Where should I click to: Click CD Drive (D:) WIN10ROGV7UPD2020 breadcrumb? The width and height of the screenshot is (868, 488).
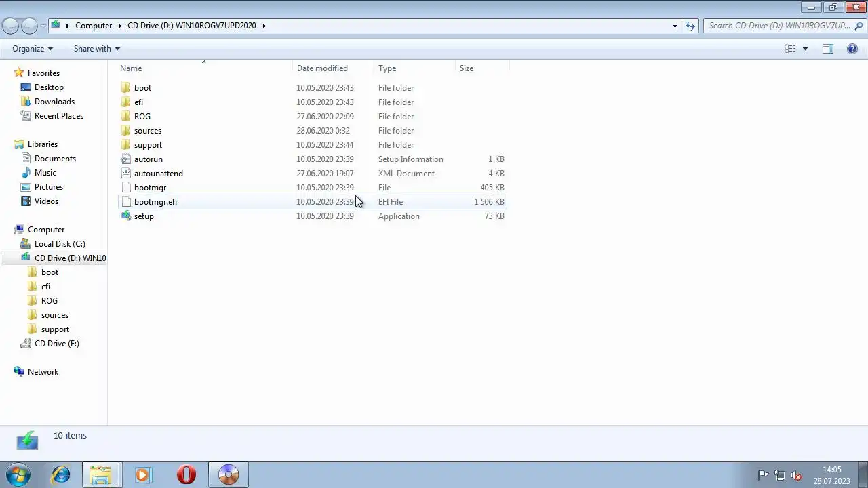[x=192, y=26]
